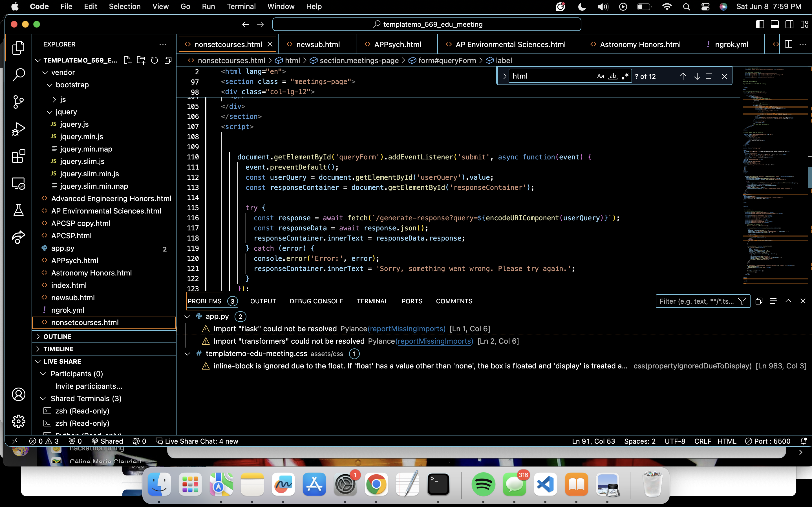Click the New File icon in Explorer
The height and width of the screenshot is (507, 812).
coord(127,60)
